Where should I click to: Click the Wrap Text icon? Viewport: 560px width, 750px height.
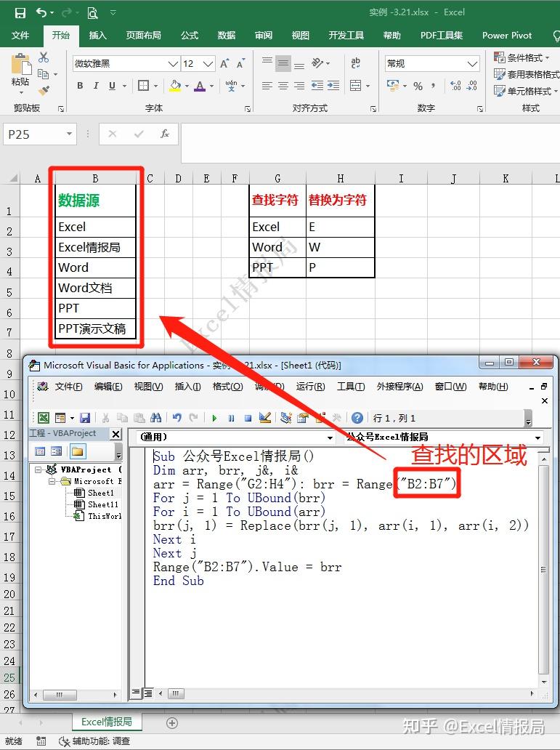(355, 62)
